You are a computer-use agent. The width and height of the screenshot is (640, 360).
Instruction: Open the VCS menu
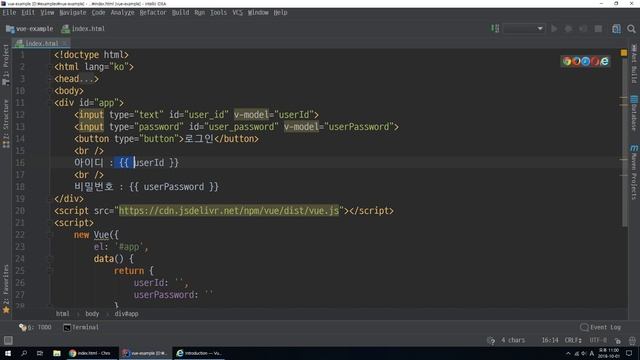[237, 13]
